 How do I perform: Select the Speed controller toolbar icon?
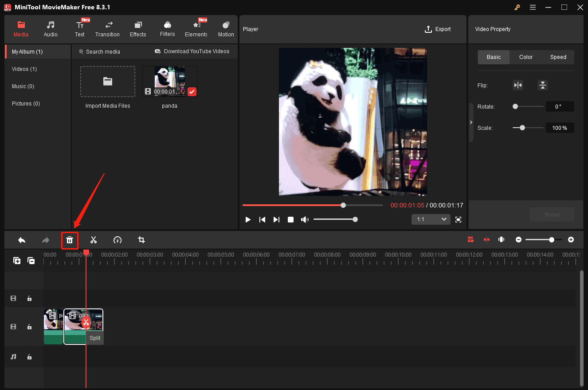point(117,240)
